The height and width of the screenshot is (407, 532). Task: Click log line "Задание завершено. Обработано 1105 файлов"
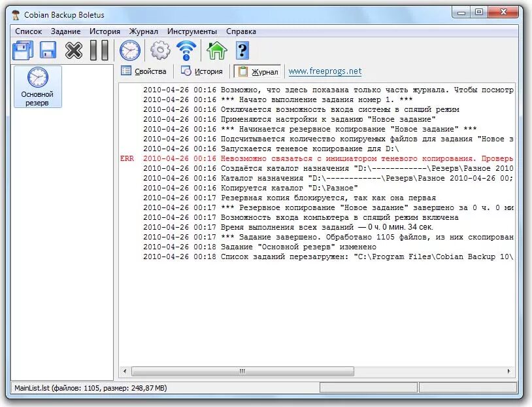point(328,237)
